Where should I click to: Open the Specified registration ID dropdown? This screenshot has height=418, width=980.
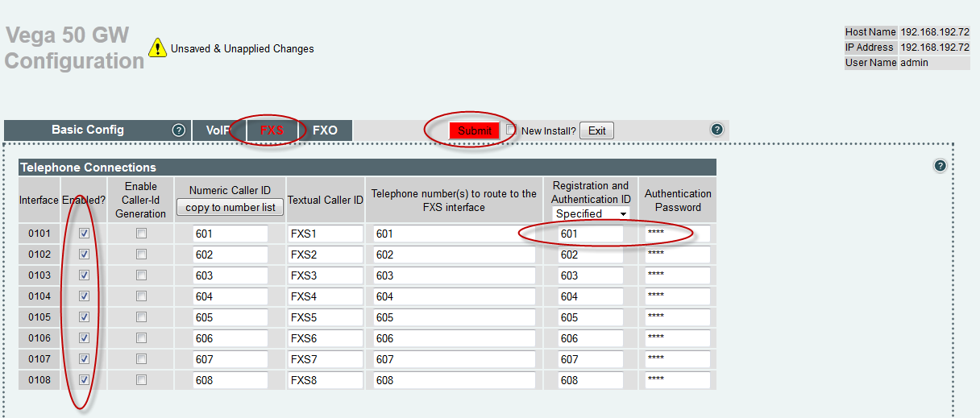(x=591, y=213)
